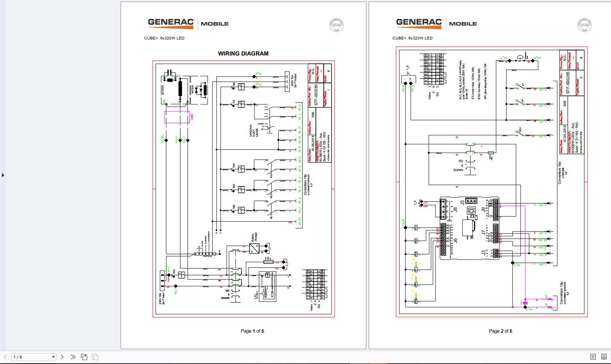The image size is (611, 364).
Task: Click the Page 1 of 6 footer
Action: point(252,331)
